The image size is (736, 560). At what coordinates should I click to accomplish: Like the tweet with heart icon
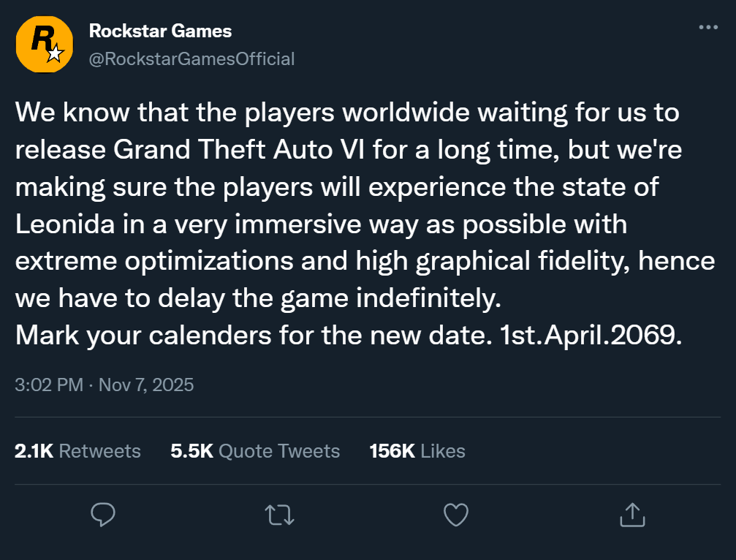coord(456,515)
